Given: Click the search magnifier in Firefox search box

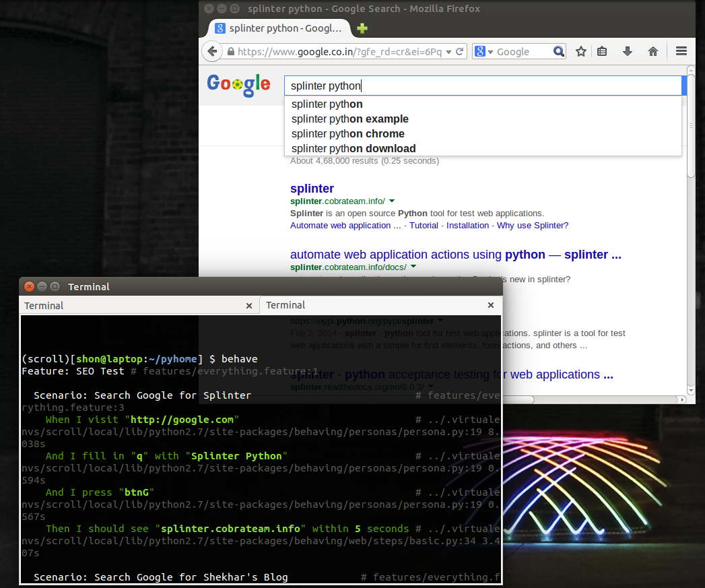Looking at the screenshot, I should [559, 52].
